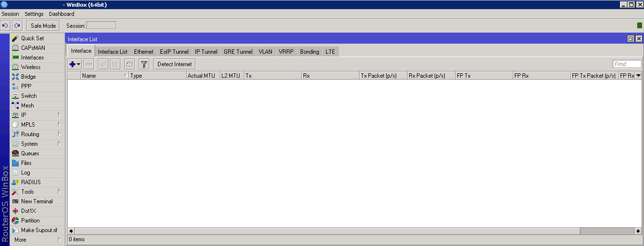This screenshot has height=246, width=644.
Task: Click Make Supout.rif
Action: click(x=37, y=230)
